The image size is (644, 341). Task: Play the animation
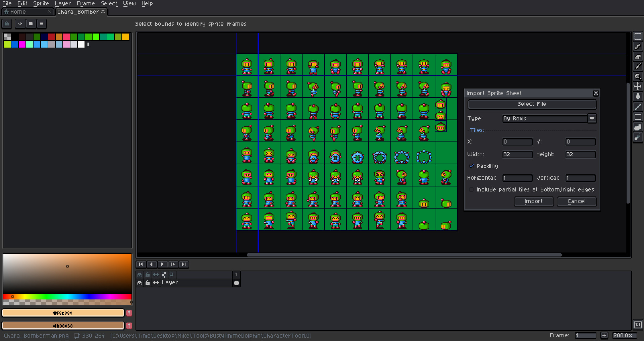(162, 265)
